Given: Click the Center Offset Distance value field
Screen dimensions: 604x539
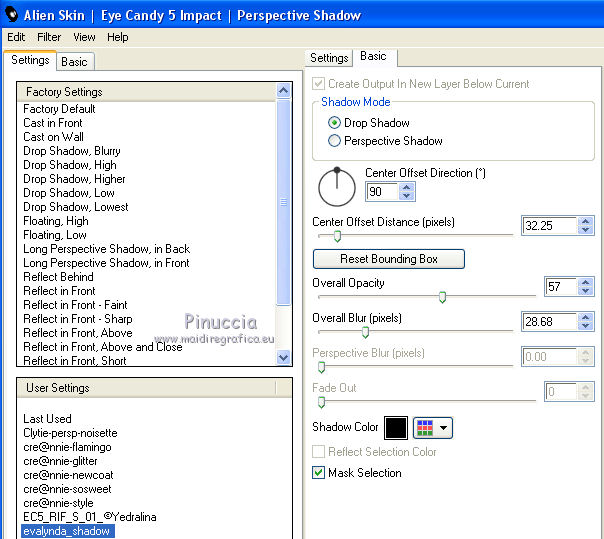Looking at the screenshot, I should [550, 225].
